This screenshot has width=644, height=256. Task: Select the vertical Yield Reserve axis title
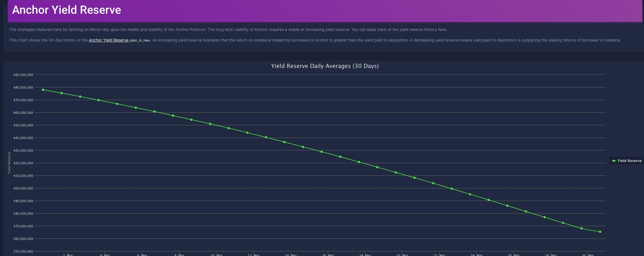(x=9, y=163)
